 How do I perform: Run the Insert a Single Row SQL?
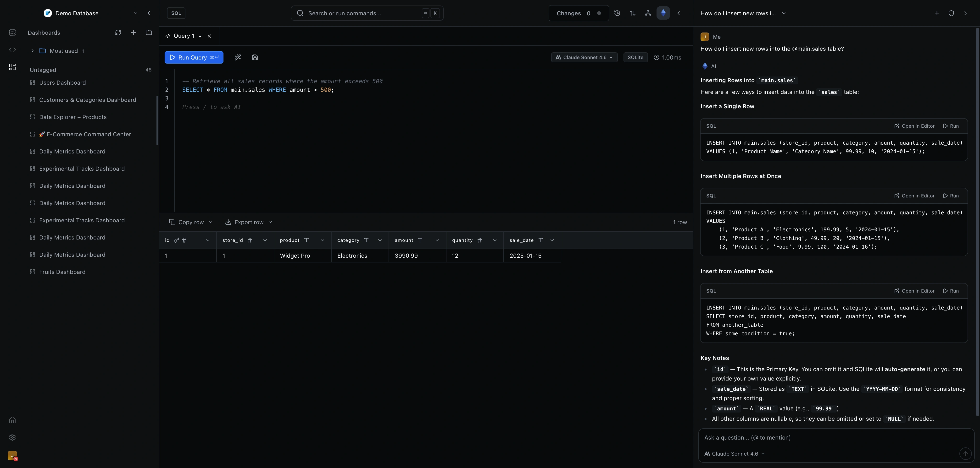tap(951, 126)
